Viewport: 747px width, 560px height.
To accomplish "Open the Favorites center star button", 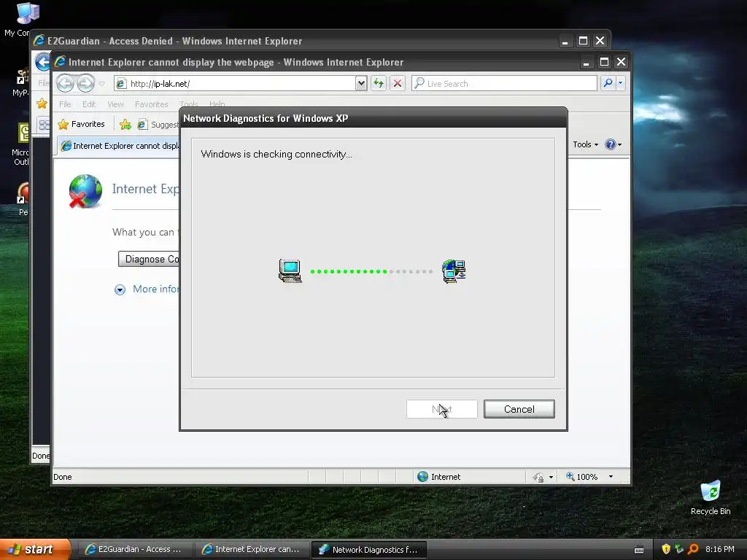I will point(81,124).
